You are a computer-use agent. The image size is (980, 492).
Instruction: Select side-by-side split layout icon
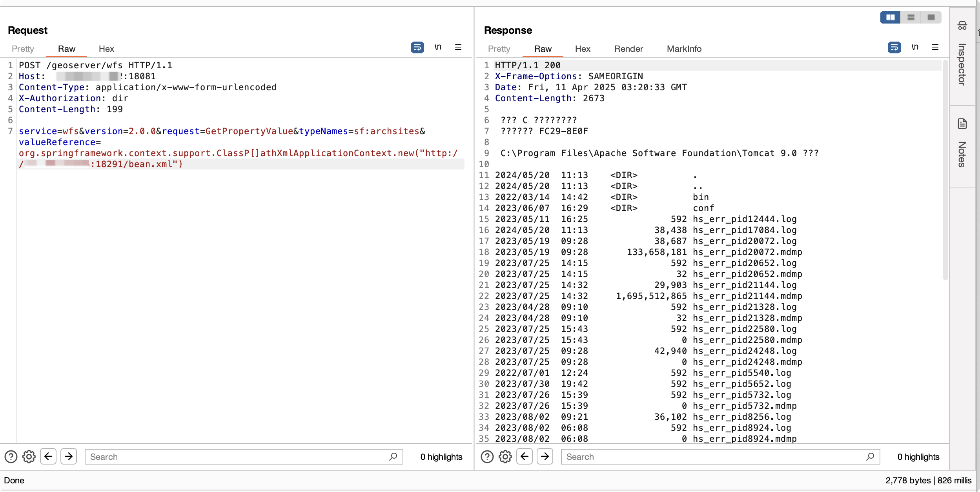pos(890,17)
